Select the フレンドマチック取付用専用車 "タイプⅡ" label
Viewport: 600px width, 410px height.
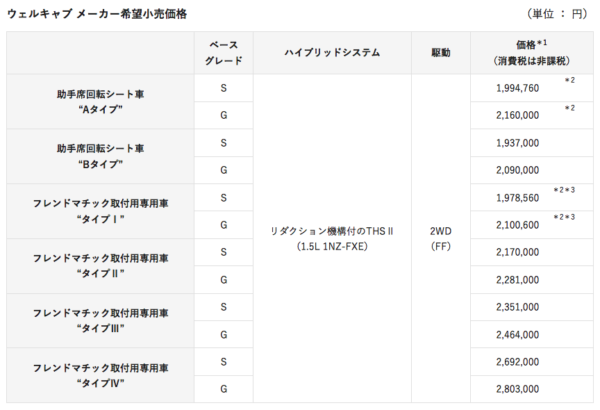tap(100, 266)
